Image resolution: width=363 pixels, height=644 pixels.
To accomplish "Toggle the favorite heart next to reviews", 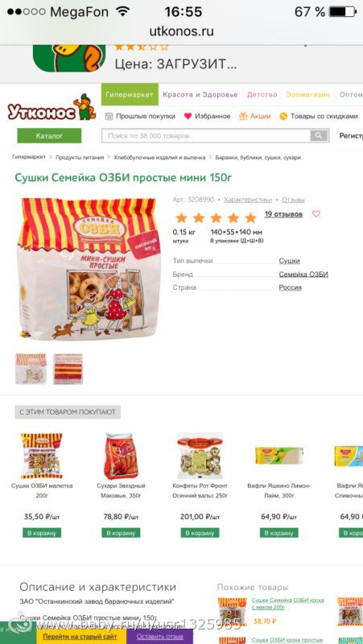I will click(x=316, y=214).
